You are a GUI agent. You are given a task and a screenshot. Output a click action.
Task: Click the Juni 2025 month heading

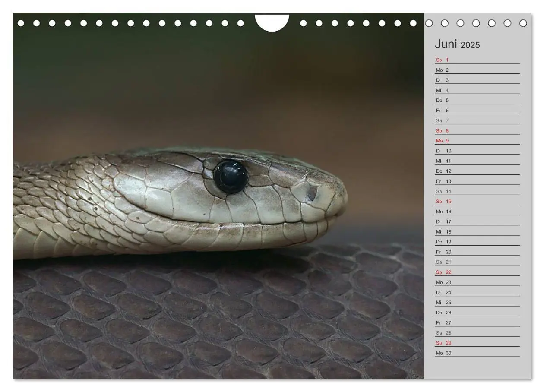click(x=457, y=44)
